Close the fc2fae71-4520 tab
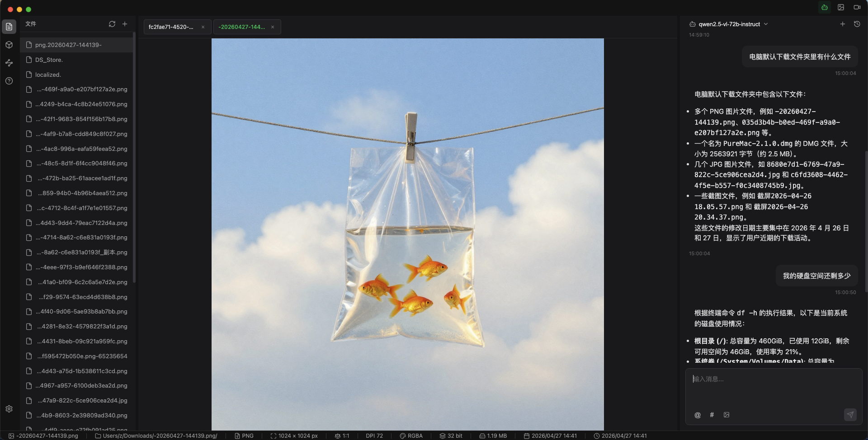The image size is (868, 440). point(203,27)
